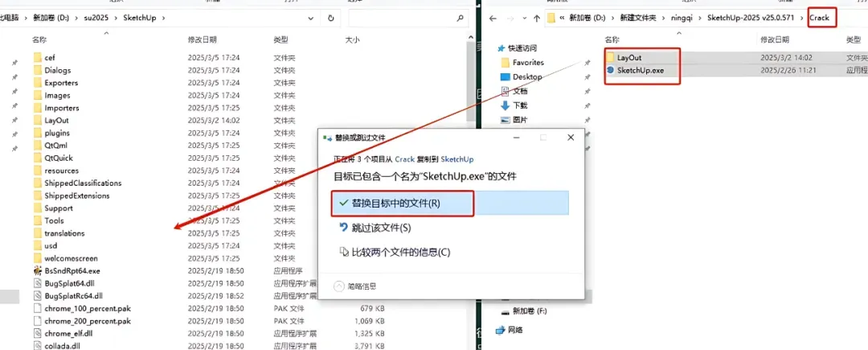
Task: Select Favorites in the navigation pane
Action: click(x=528, y=63)
